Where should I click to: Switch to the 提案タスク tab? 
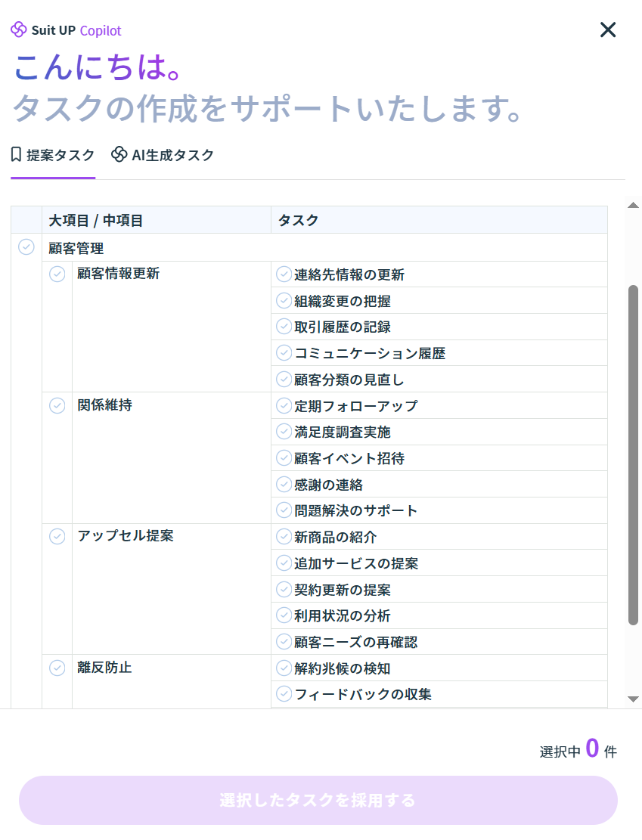pos(53,155)
